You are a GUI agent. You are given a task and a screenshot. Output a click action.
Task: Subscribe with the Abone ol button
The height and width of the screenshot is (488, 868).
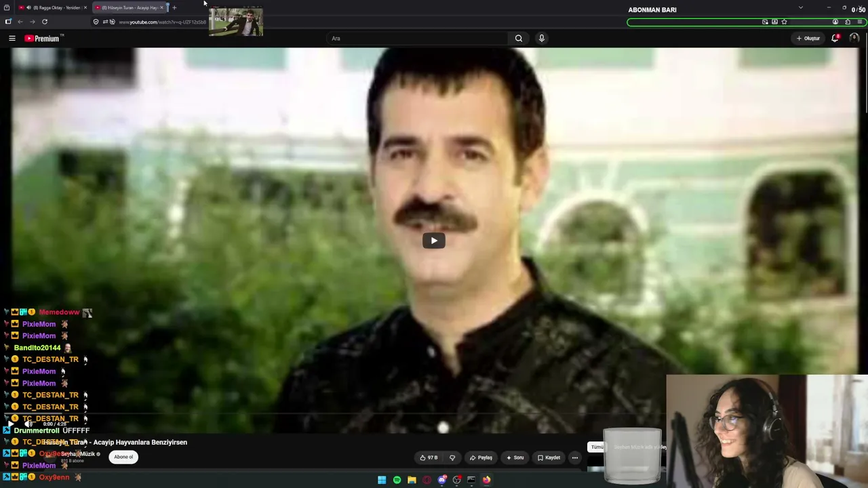click(x=123, y=457)
